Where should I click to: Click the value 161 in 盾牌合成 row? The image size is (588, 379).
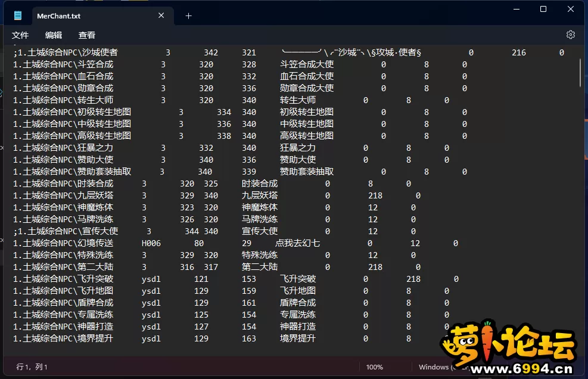(x=249, y=303)
